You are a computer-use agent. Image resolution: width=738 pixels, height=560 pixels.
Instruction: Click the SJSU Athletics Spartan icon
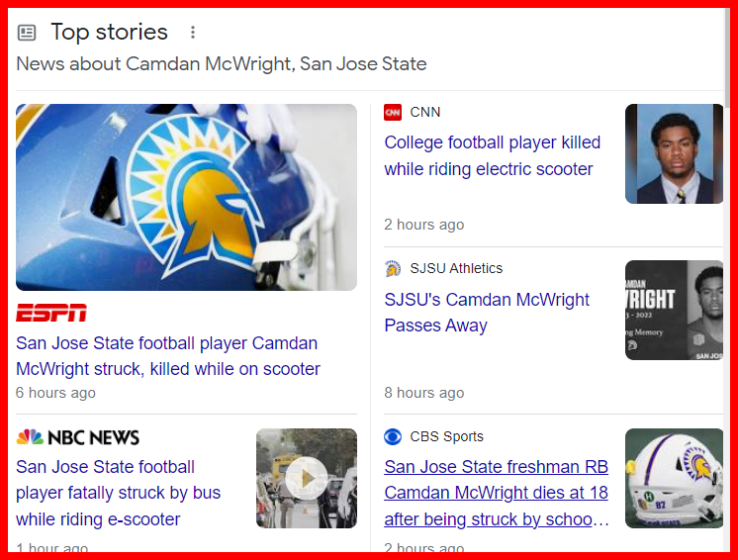[393, 268]
